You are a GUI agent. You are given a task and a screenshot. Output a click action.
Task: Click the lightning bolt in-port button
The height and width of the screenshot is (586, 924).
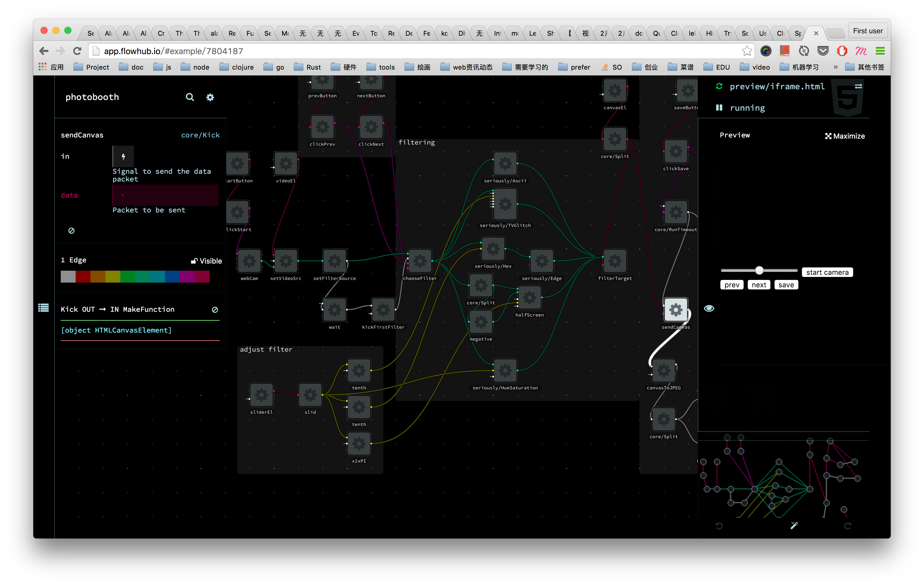coord(123,156)
